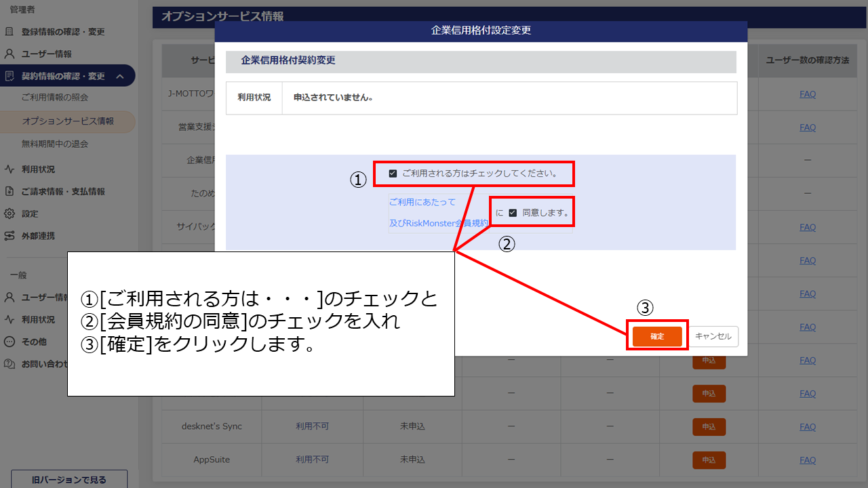The height and width of the screenshot is (488, 868).
Task: Click the admin 利用状況 pulse icon
Action: (9, 169)
